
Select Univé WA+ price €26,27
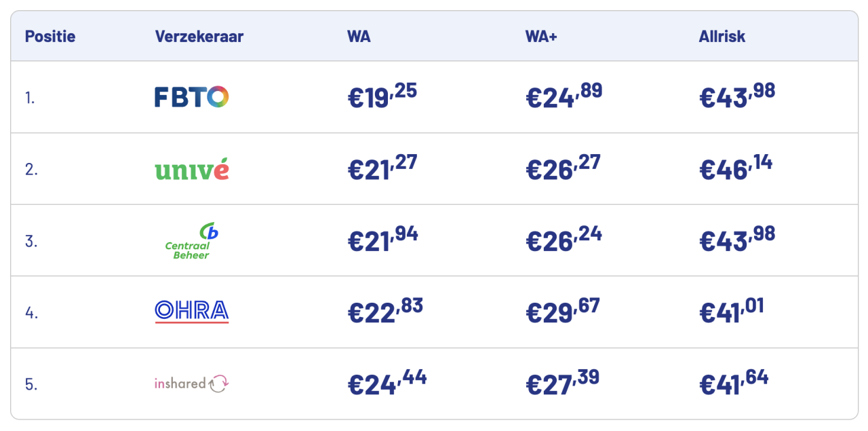coord(563,169)
